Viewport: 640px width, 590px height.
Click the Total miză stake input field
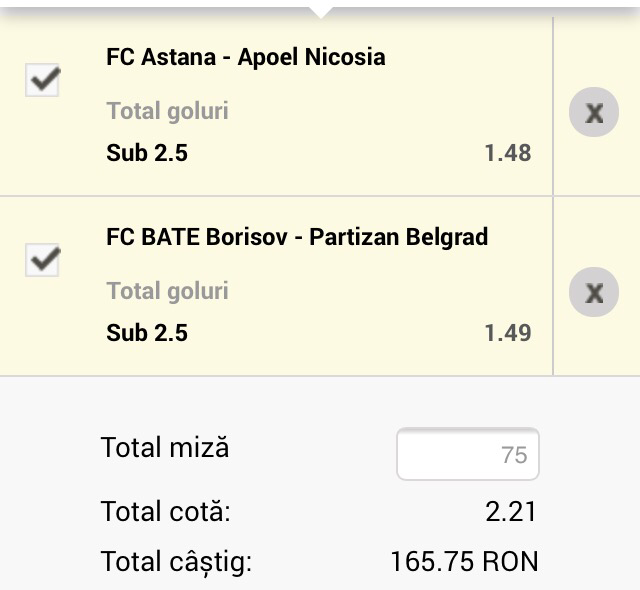click(468, 455)
